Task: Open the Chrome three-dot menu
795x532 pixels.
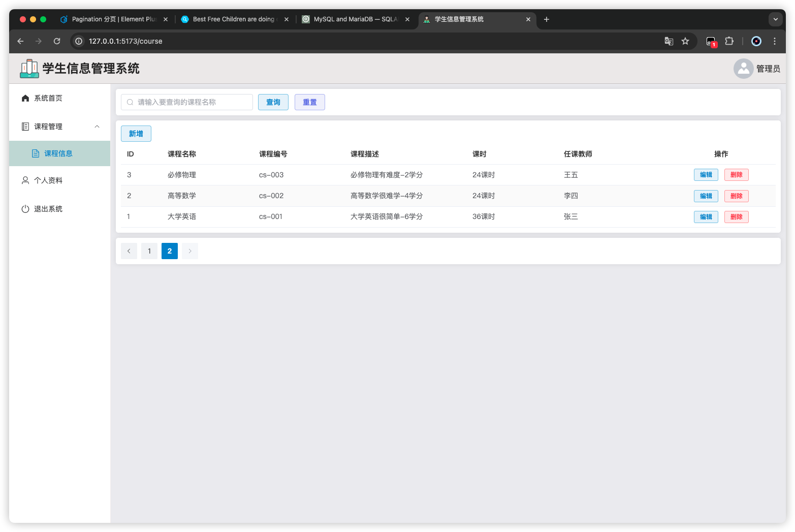Action: click(775, 41)
